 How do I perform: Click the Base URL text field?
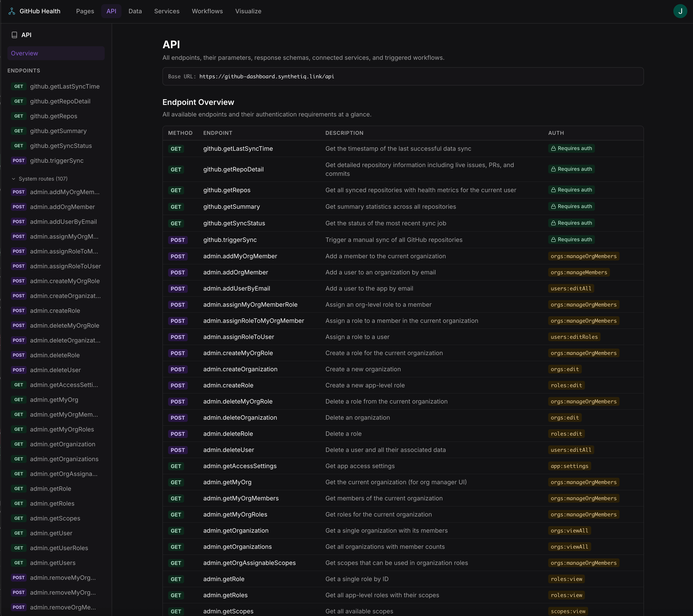[403, 76]
